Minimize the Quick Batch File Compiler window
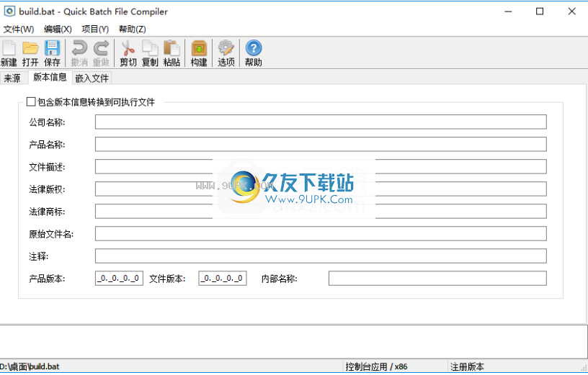The image size is (588, 375). [508, 12]
